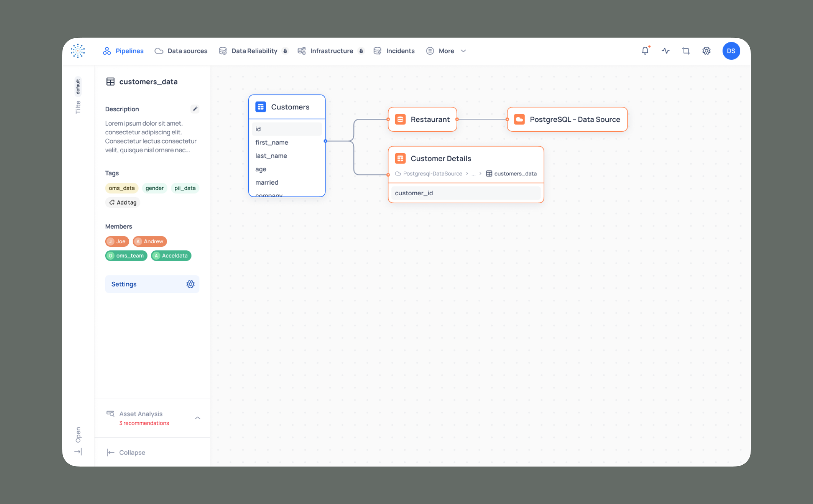Image resolution: width=813 pixels, height=504 pixels.
Task: Open the top bar settings gear
Action: pyautogui.click(x=707, y=51)
